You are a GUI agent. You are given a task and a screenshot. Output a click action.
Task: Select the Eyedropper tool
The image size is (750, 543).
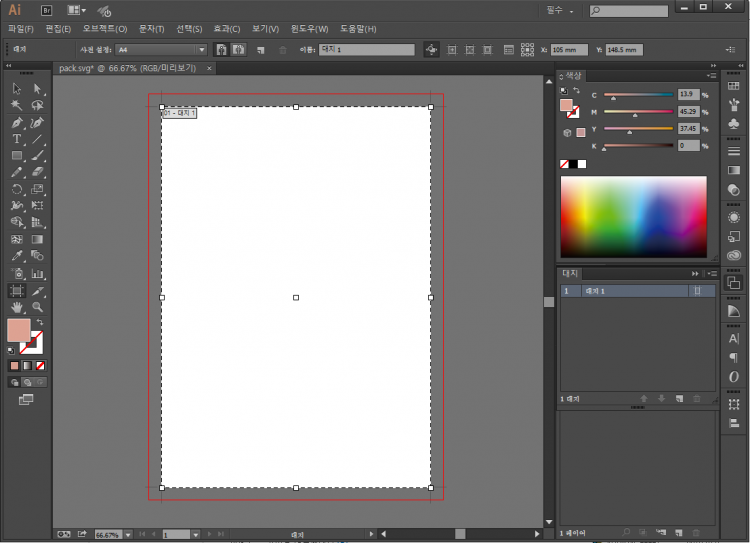pyautogui.click(x=17, y=256)
